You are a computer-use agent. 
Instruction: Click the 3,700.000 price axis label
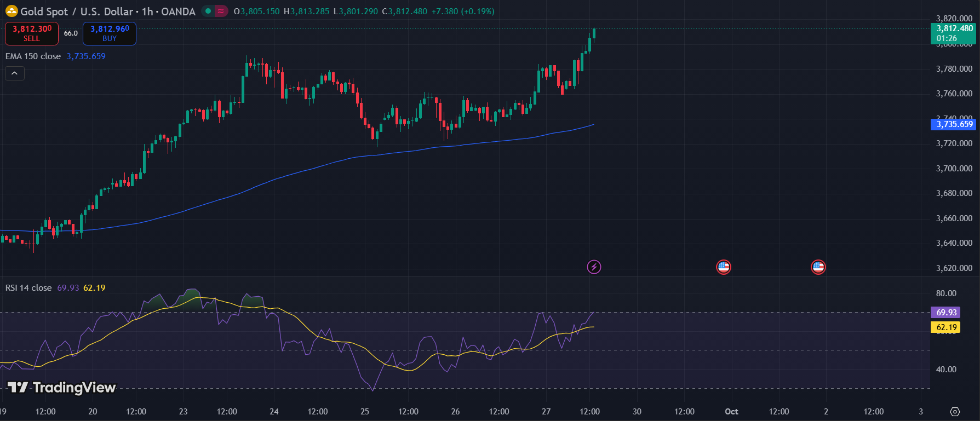pyautogui.click(x=954, y=169)
